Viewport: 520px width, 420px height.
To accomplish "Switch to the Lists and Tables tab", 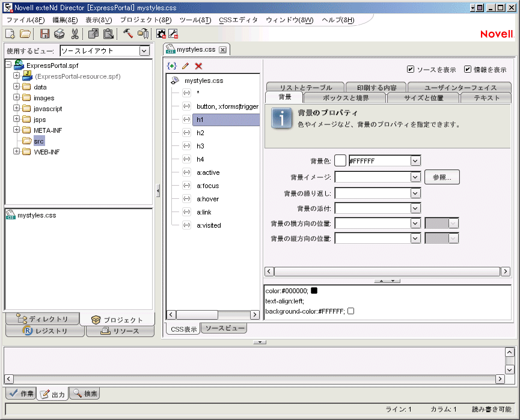I will tap(305, 87).
